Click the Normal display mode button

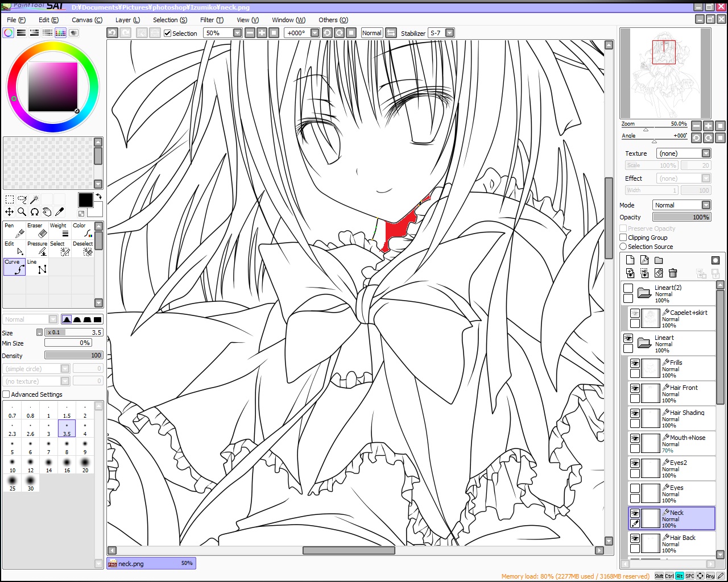pos(372,33)
